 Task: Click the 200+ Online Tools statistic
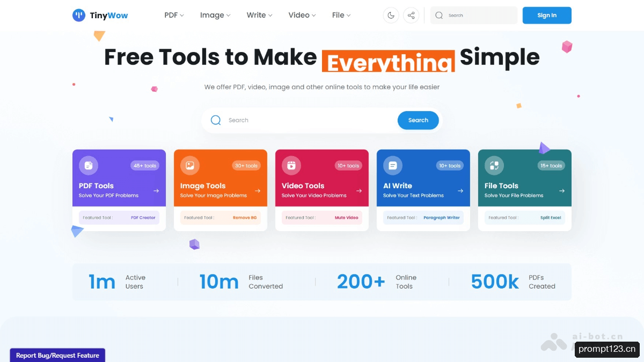[377, 282]
